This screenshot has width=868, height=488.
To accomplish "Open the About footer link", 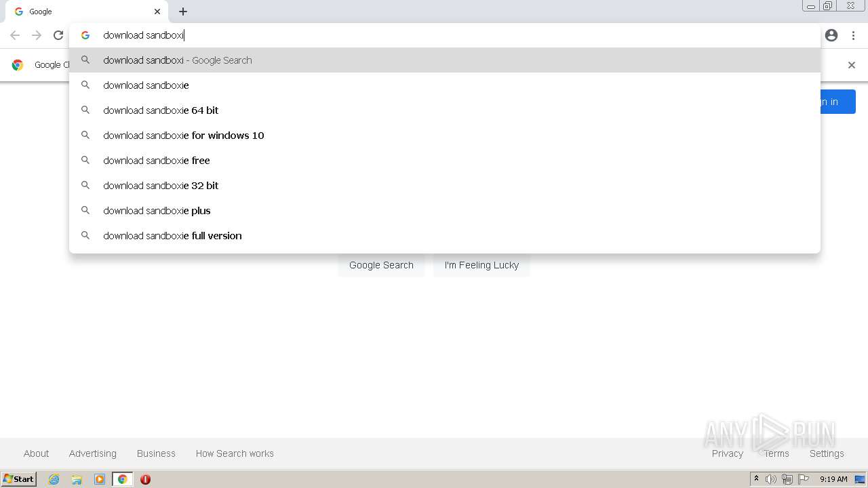I will [x=36, y=453].
